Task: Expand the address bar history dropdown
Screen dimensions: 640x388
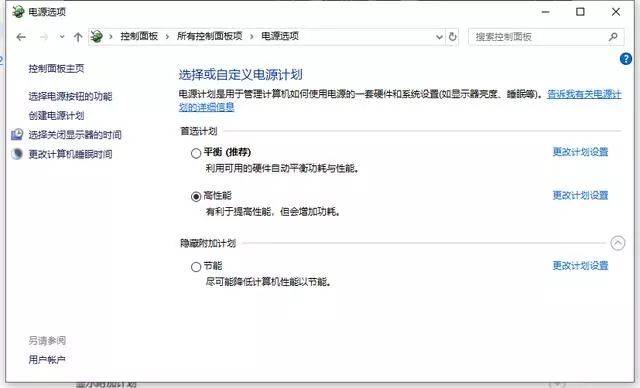Action: [x=439, y=37]
